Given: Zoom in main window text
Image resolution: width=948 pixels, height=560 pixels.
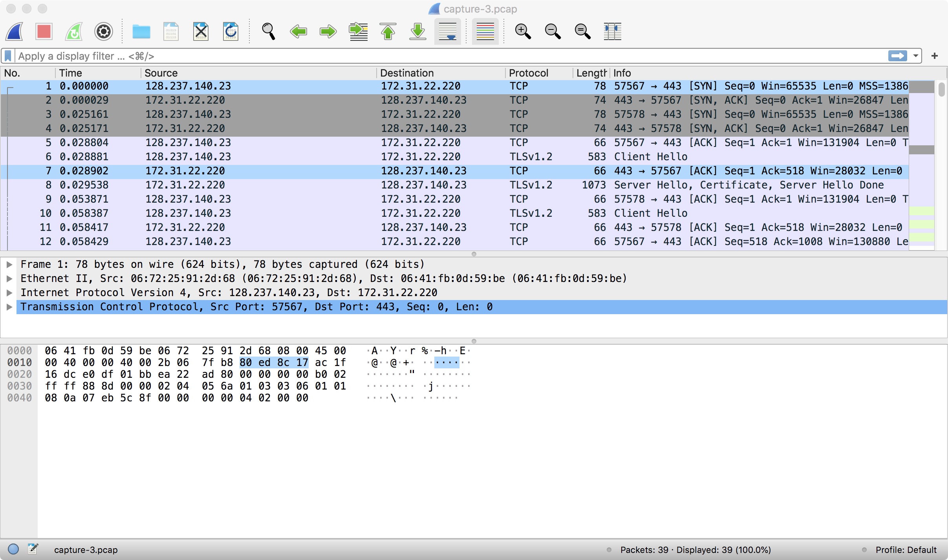Looking at the screenshot, I should [x=523, y=31].
